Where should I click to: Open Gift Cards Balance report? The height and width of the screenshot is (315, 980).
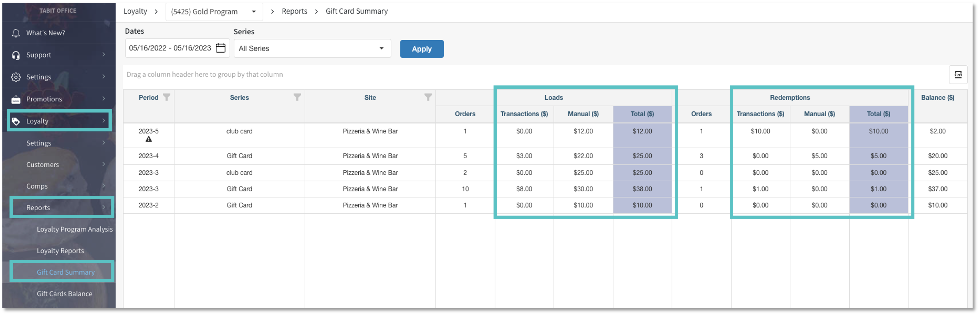64,294
